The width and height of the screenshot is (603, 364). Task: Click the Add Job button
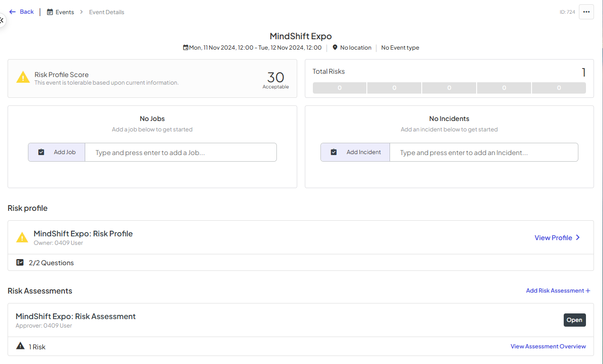pos(57,152)
